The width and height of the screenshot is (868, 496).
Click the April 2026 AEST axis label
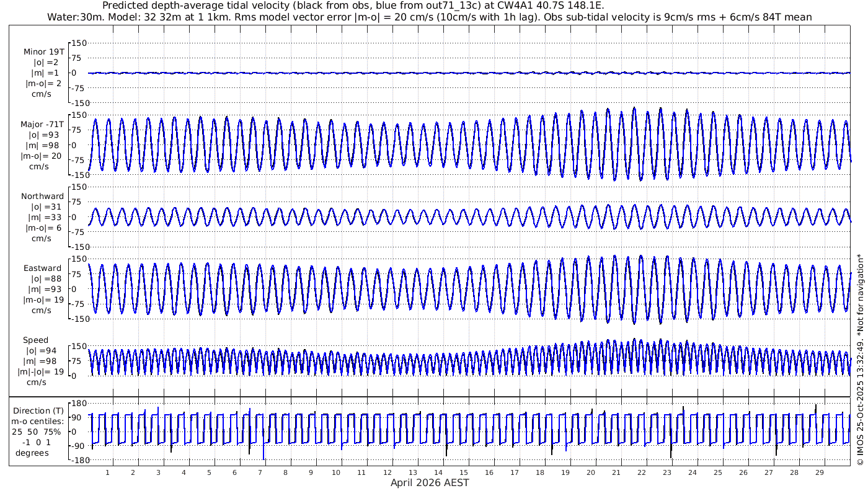click(x=429, y=483)
